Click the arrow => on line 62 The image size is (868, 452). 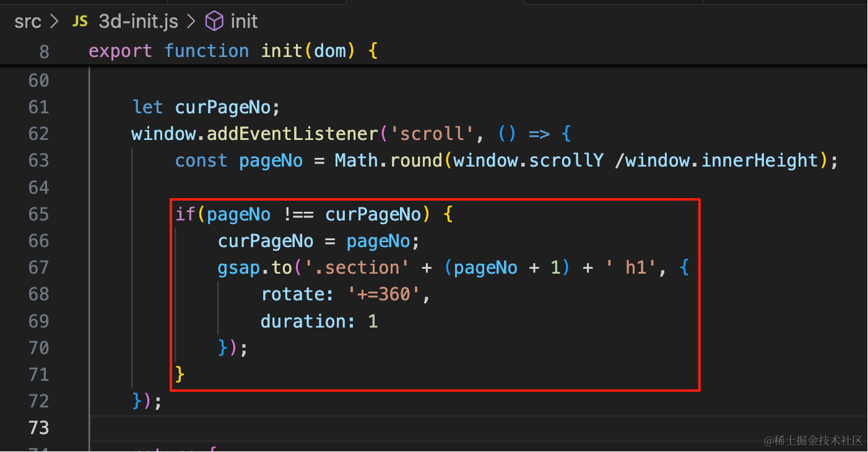point(539,134)
